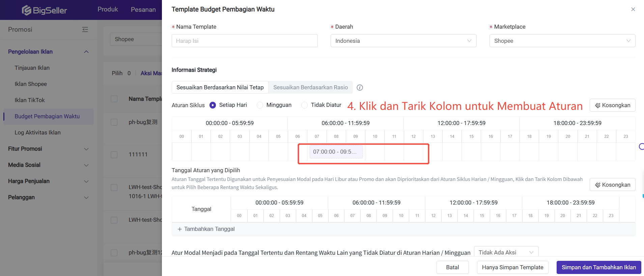Open the Tidak Ada Aksi dropdown
Screen dimensions: 644x276
click(x=506, y=252)
